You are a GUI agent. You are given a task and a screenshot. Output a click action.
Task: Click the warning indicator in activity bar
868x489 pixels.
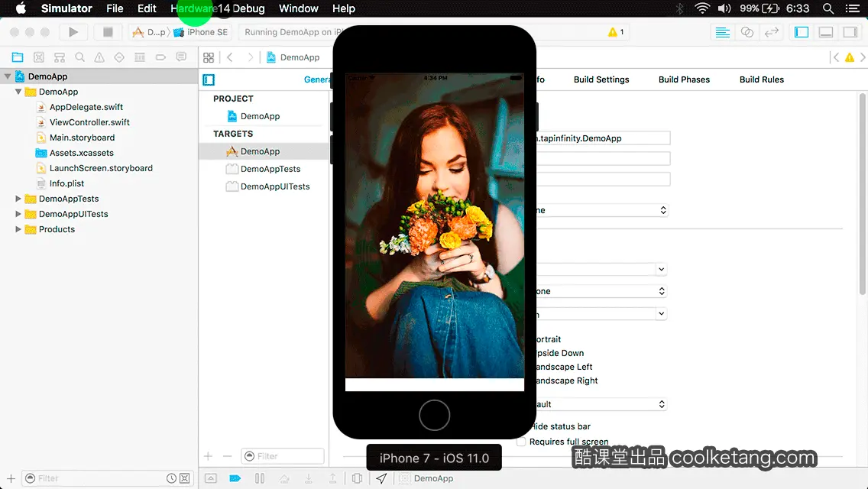pyautogui.click(x=616, y=32)
